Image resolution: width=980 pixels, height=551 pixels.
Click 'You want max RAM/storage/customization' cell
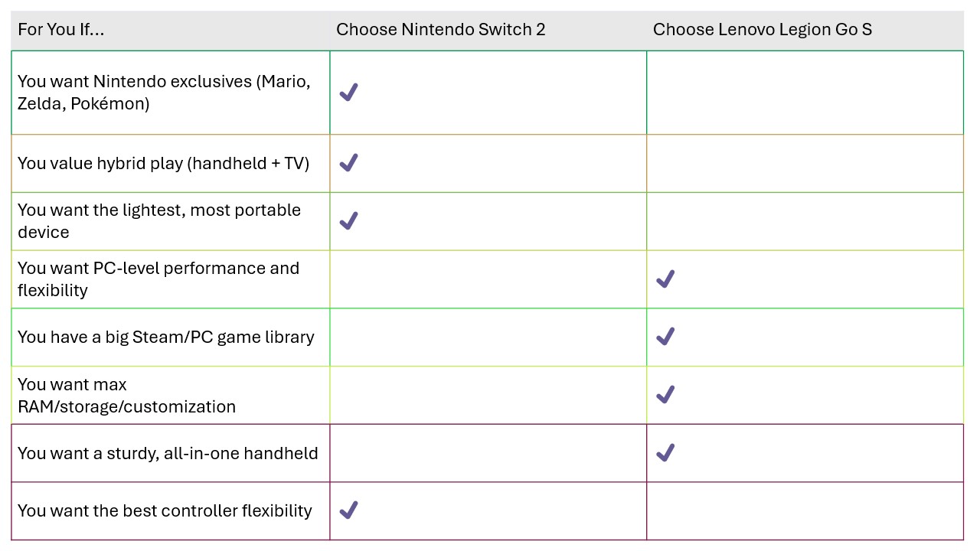tap(171, 395)
